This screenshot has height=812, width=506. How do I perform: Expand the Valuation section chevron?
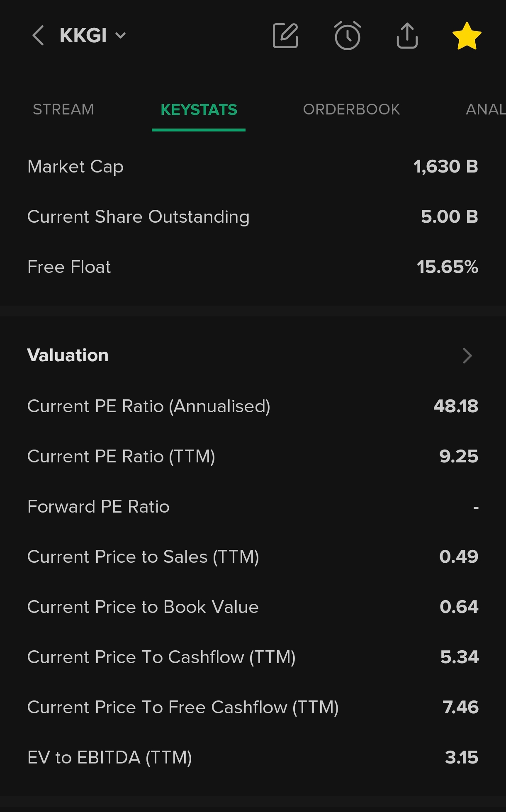point(467,355)
